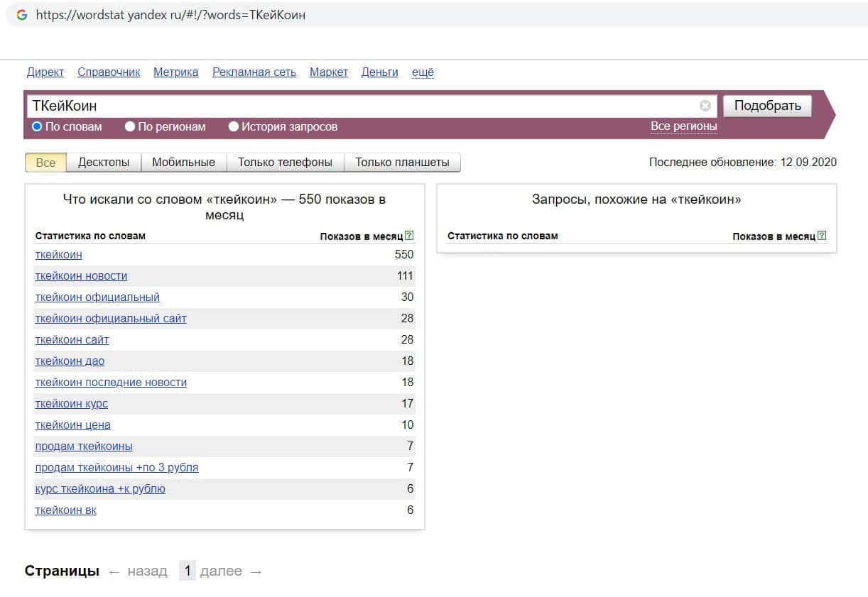Click the Google icon in address bar
868x597 pixels.
coord(22,14)
